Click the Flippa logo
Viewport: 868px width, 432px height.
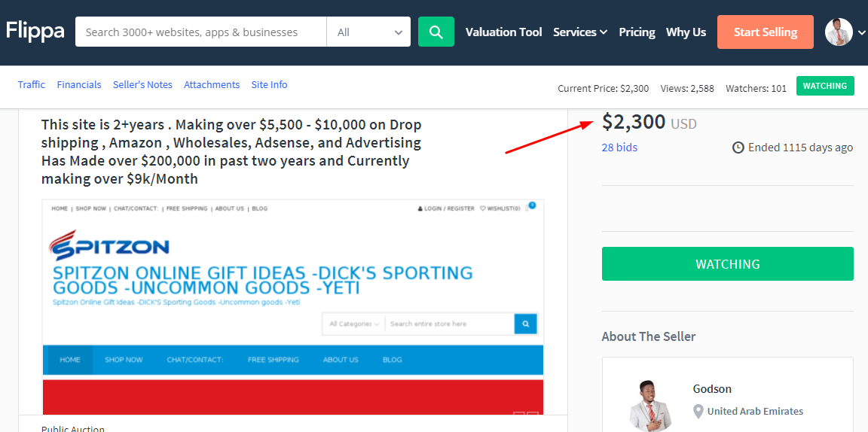[x=35, y=32]
